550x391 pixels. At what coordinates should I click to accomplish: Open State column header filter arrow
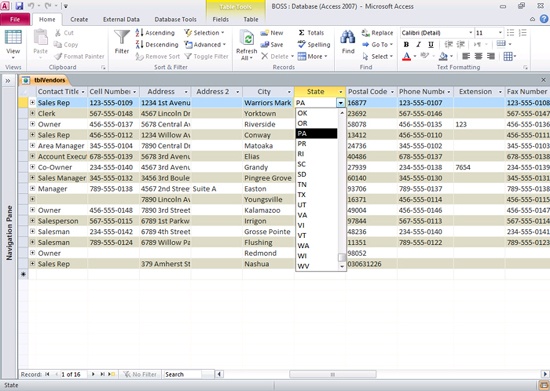(341, 92)
